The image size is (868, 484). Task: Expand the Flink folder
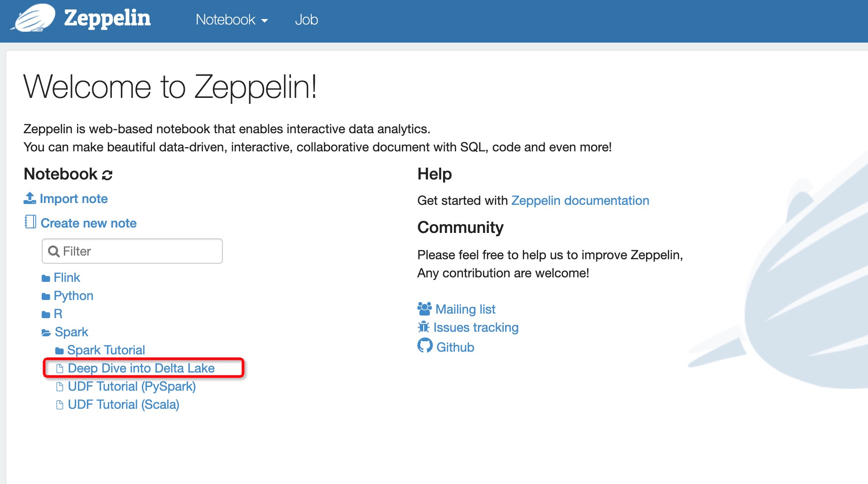click(67, 277)
